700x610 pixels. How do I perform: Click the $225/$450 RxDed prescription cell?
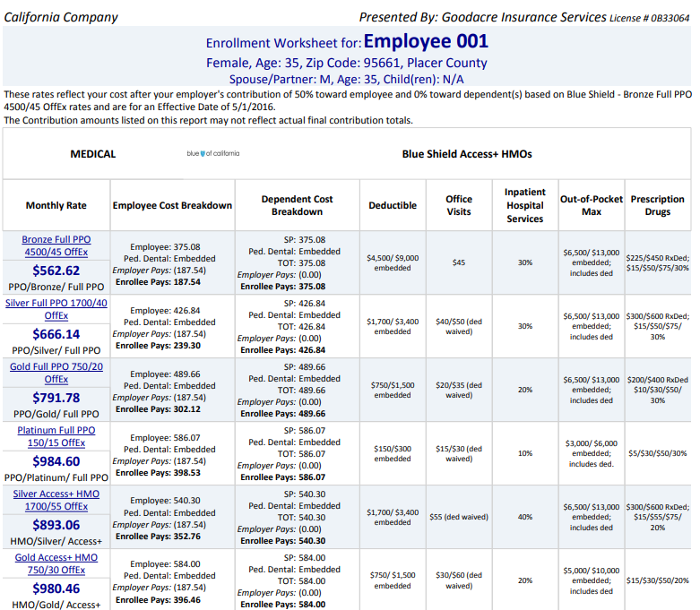[658, 262]
